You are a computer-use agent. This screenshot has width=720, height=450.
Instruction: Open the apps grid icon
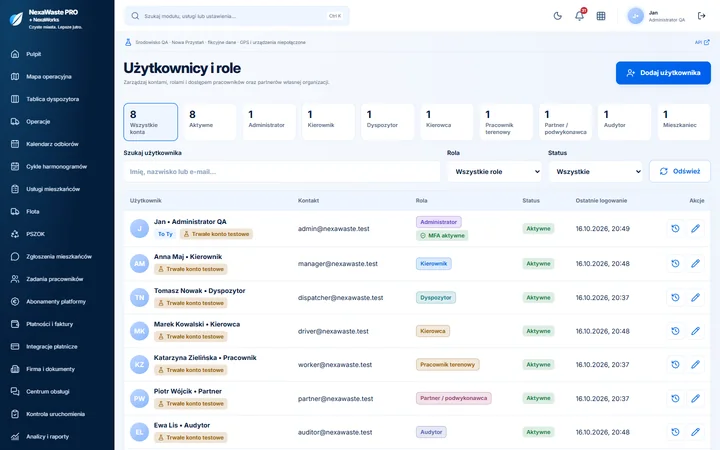tap(601, 16)
